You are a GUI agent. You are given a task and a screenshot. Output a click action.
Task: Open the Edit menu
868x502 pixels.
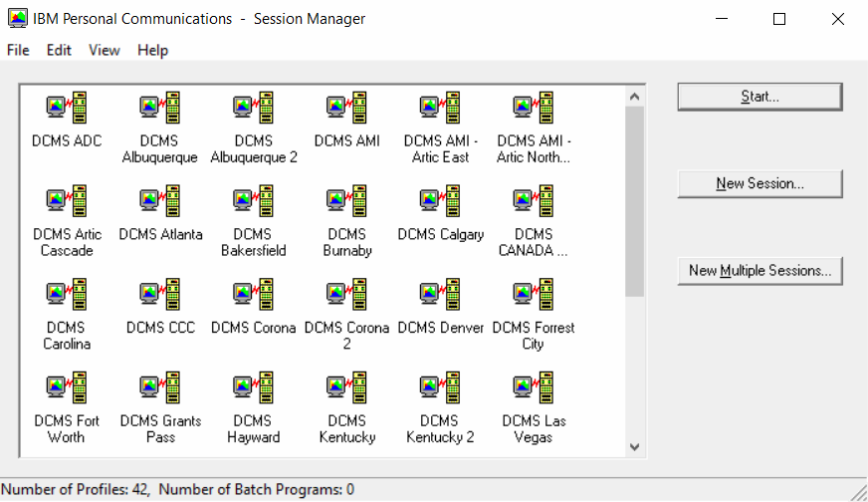[x=59, y=50]
